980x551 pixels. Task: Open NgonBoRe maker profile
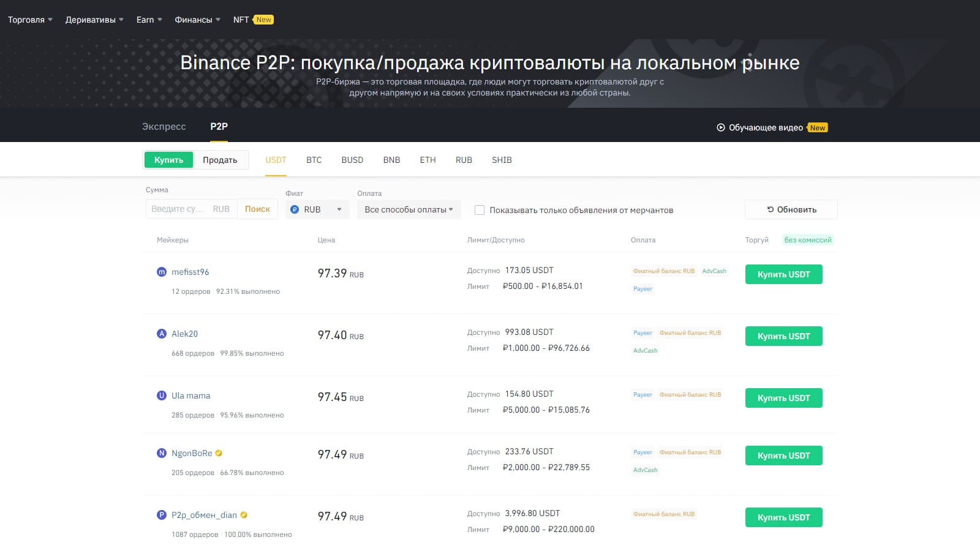click(192, 453)
